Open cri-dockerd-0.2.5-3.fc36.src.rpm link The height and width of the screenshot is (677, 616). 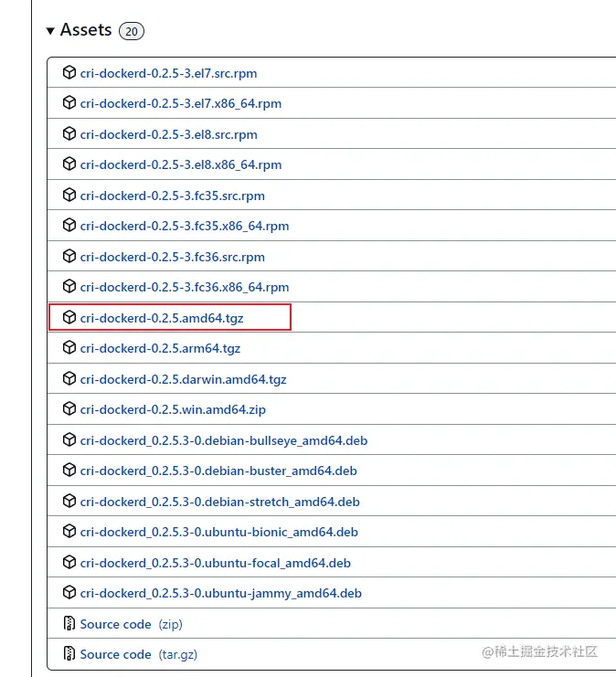173,258
